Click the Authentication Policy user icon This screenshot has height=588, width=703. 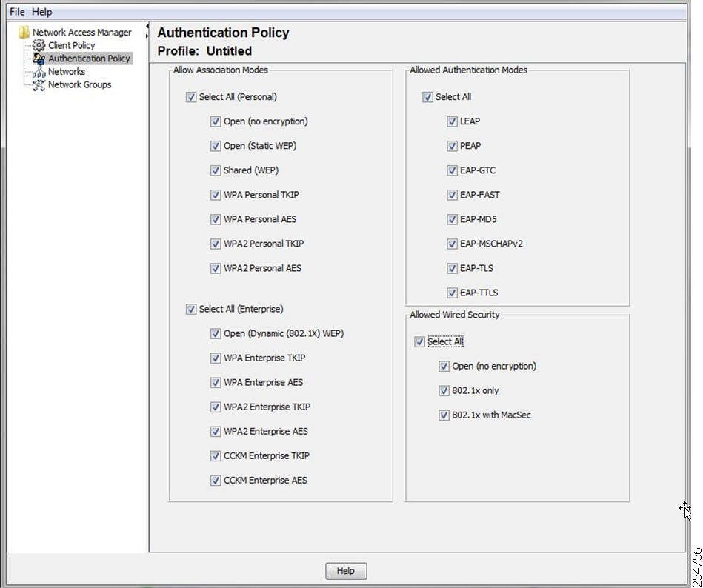pyautogui.click(x=39, y=59)
